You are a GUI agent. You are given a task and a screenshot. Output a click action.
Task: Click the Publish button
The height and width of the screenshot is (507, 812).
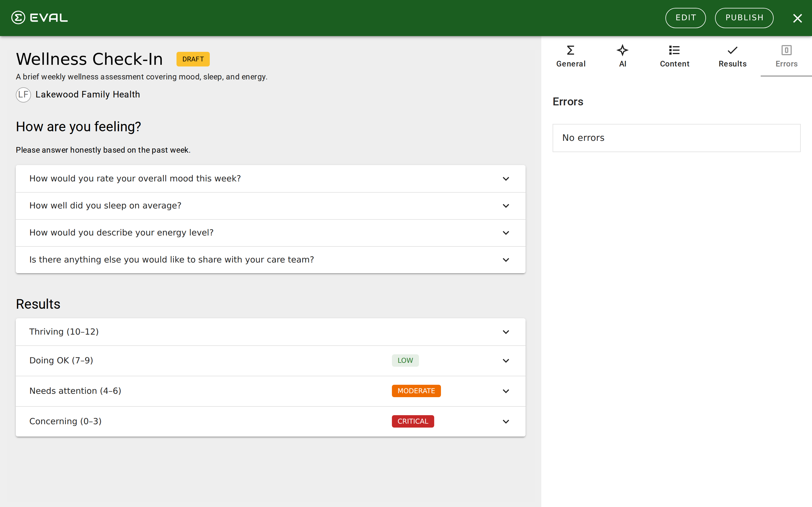click(744, 18)
